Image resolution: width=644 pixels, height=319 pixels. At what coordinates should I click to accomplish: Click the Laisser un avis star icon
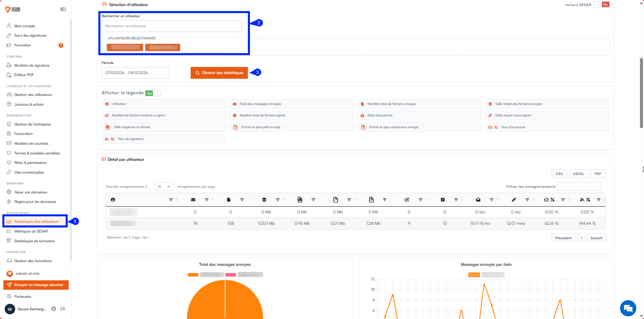coord(10,274)
